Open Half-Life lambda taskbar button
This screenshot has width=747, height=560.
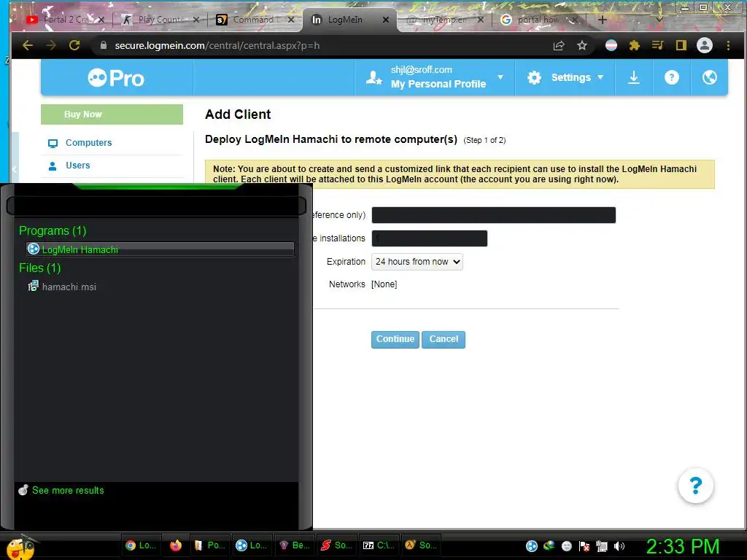421,545
